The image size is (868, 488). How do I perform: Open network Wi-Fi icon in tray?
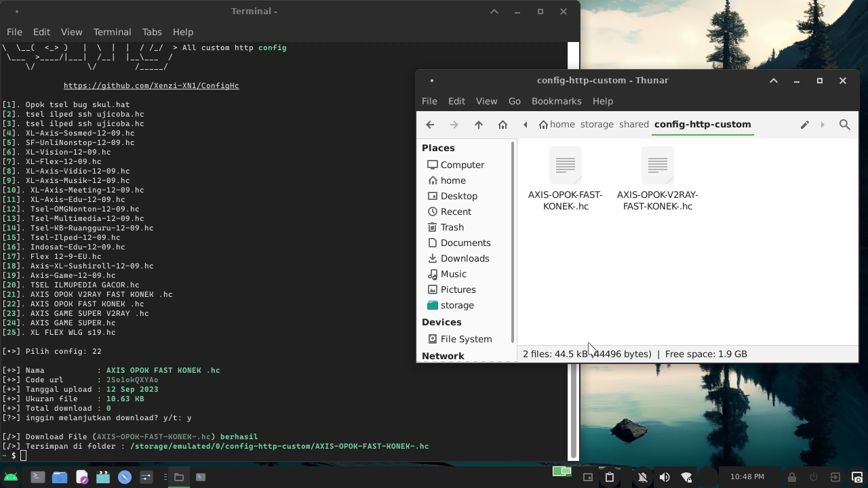(x=686, y=477)
